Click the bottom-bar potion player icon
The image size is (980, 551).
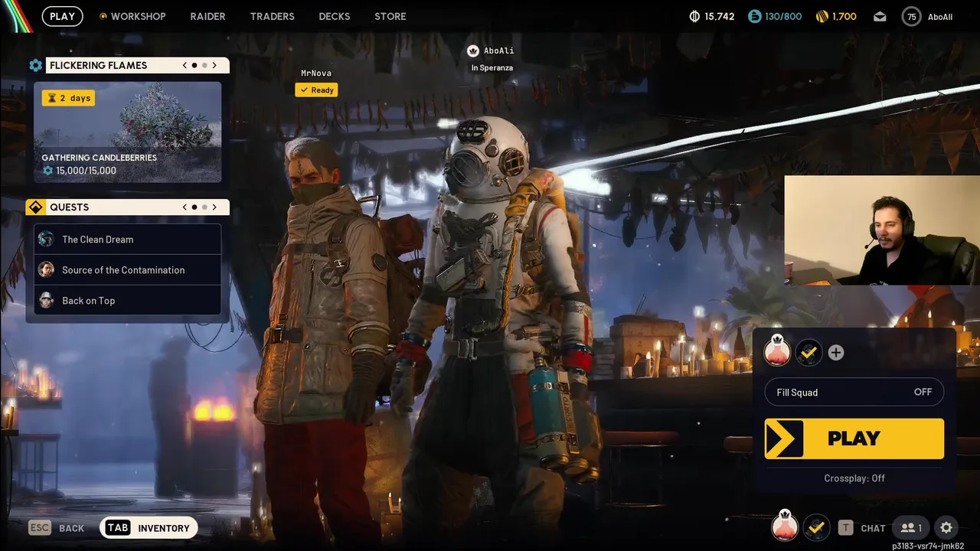click(784, 526)
